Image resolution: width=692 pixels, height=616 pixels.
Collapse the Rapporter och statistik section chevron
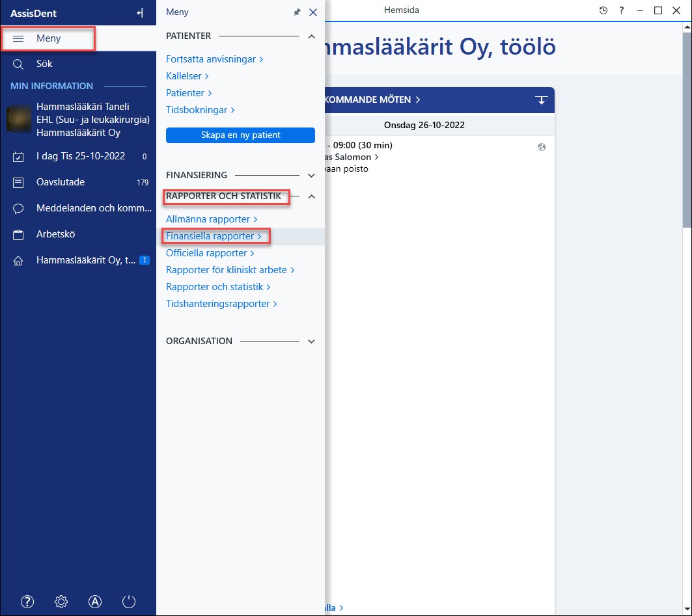pyautogui.click(x=312, y=196)
